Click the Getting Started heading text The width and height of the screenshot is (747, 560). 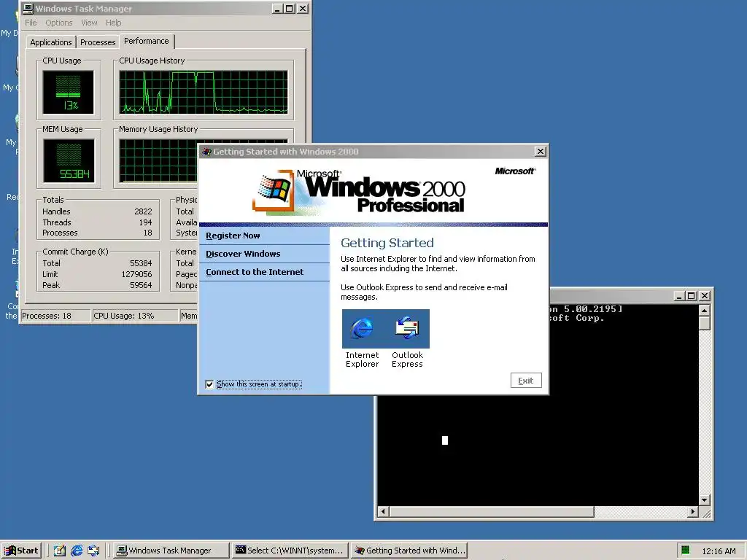point(387,243)
